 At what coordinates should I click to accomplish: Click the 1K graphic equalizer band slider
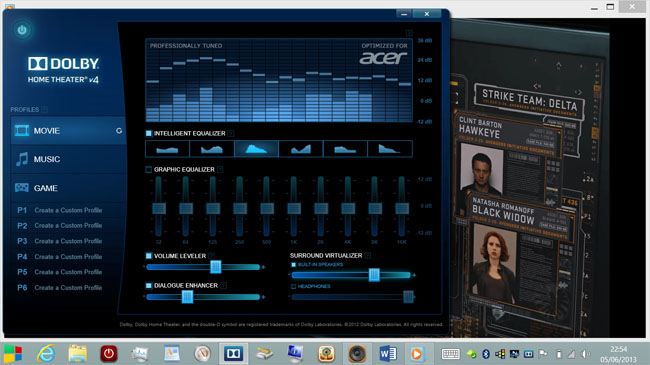pos(293,207)
